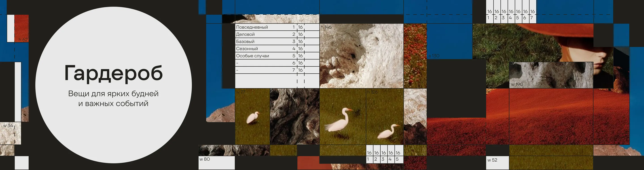Open the gray porous rock photo

click(551, 75)
